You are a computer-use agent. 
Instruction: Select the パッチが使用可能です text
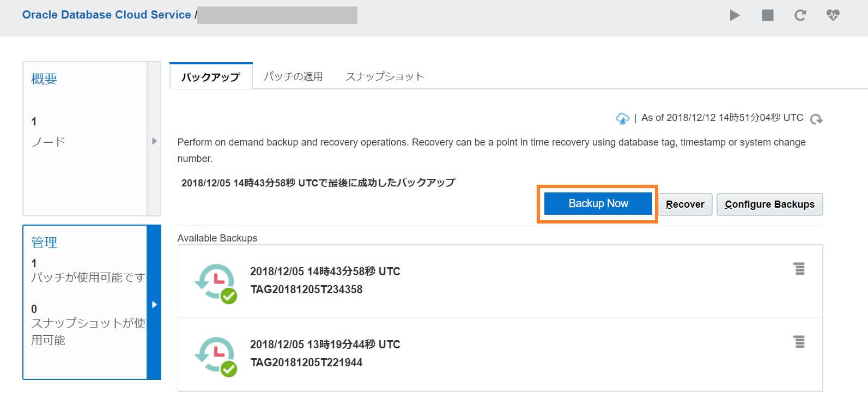88,277
